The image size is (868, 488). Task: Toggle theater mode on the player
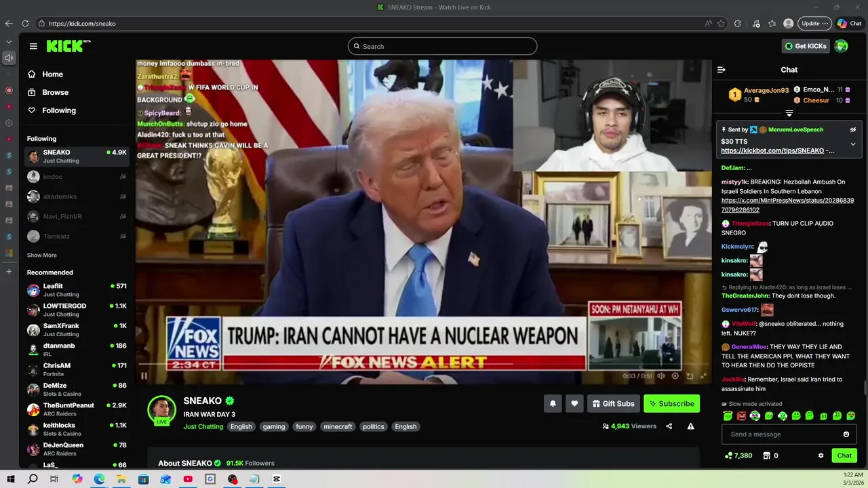[x=690, y=375]
